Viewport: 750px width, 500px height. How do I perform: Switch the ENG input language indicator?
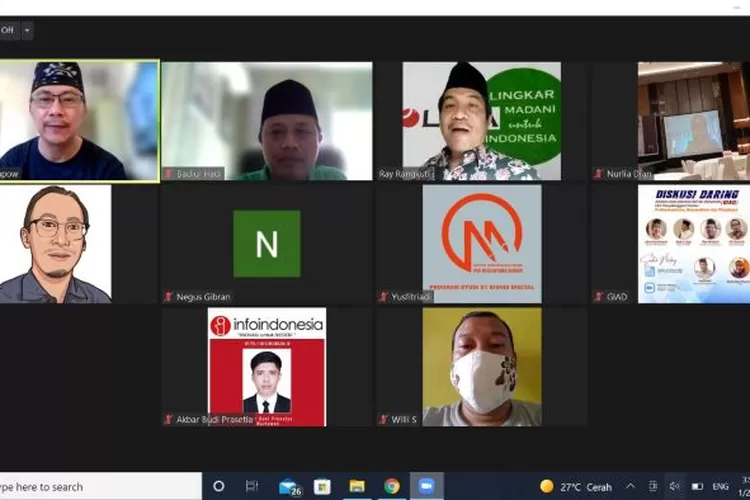pos(720,487)
